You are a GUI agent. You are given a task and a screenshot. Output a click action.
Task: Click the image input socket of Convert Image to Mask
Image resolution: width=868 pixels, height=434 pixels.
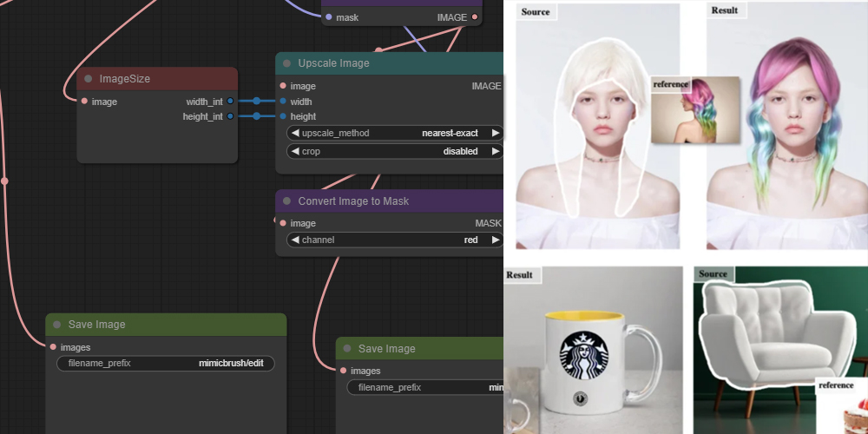pyautogui.click(x=283, y=223)
